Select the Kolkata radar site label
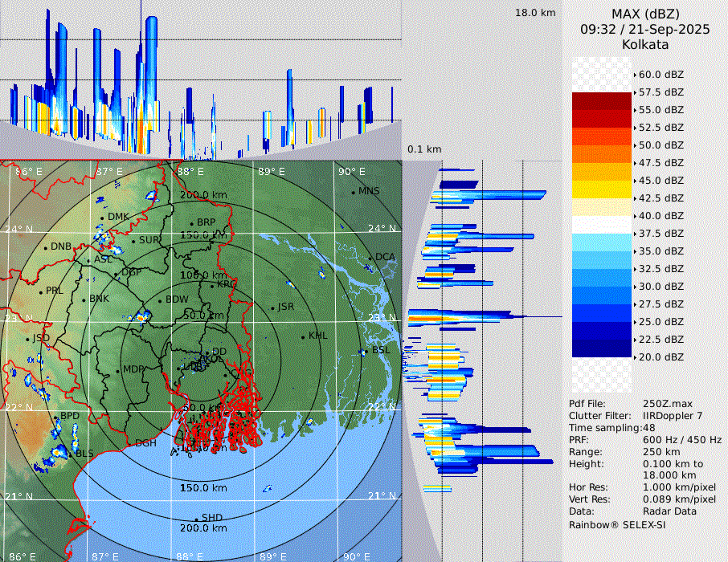728x562 pixels. click(x=645, y=44)
